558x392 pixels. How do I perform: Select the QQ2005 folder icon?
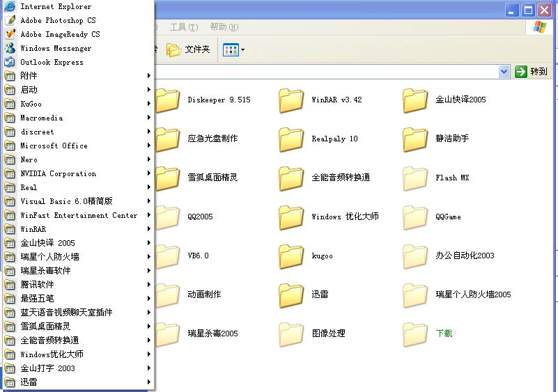point(167,217)
